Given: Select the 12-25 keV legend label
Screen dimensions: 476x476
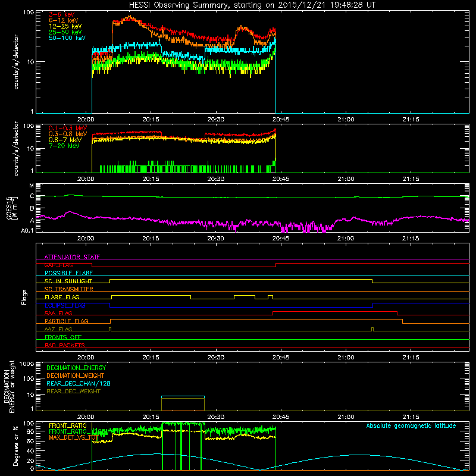Looking at the screenshot, I should coord(65,26).
